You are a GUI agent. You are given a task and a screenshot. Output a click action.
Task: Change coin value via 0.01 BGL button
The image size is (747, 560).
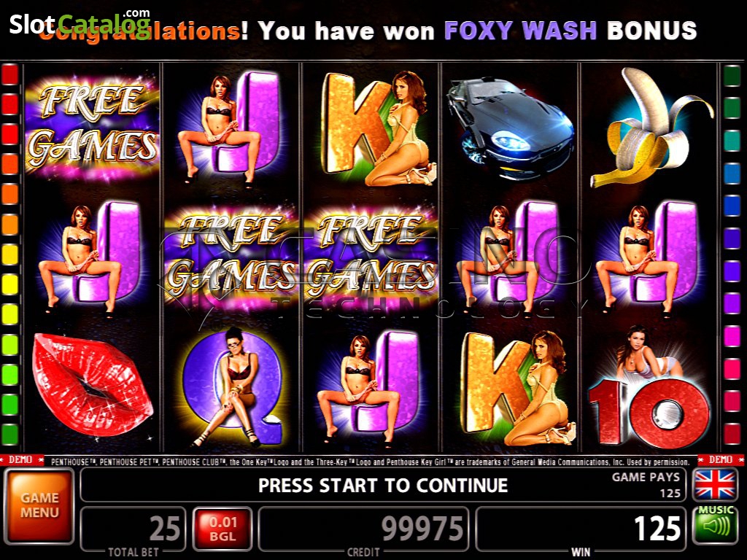(x=222, y=529)
